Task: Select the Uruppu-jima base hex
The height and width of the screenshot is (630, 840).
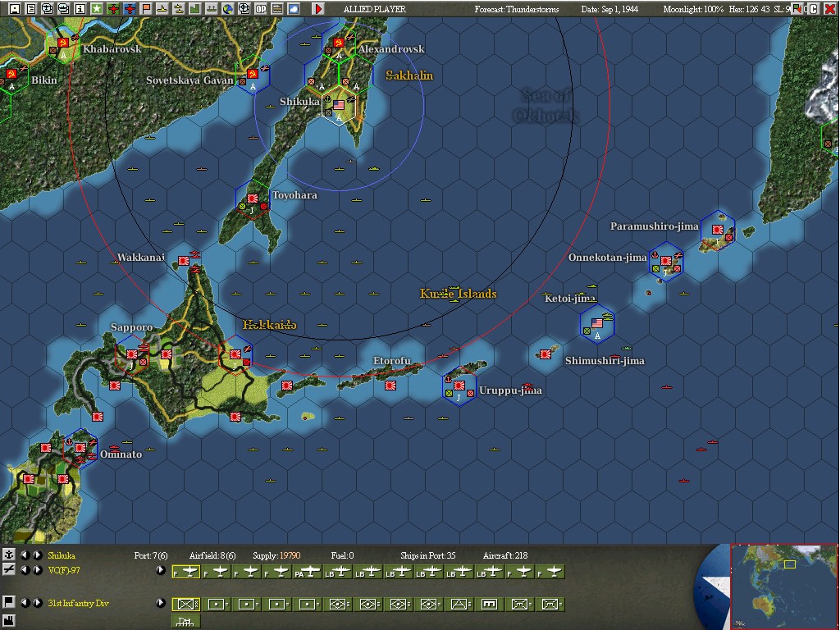Action: click(459, 387)
